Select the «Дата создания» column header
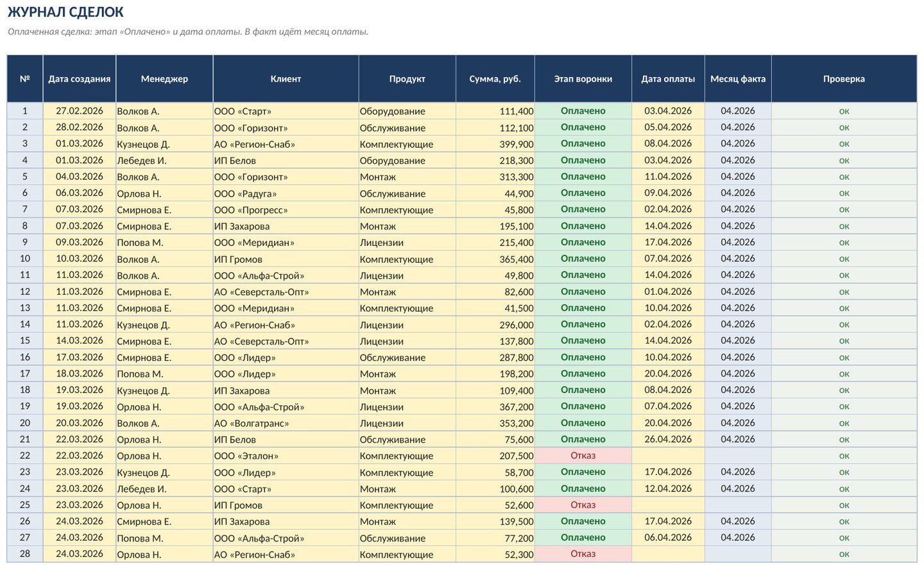 80,79
